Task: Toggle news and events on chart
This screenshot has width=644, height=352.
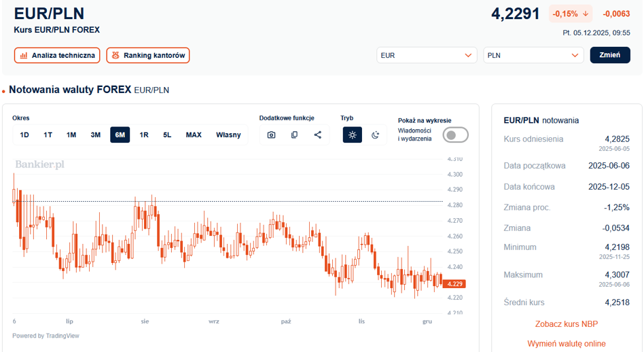Action: tap(455, 135)
